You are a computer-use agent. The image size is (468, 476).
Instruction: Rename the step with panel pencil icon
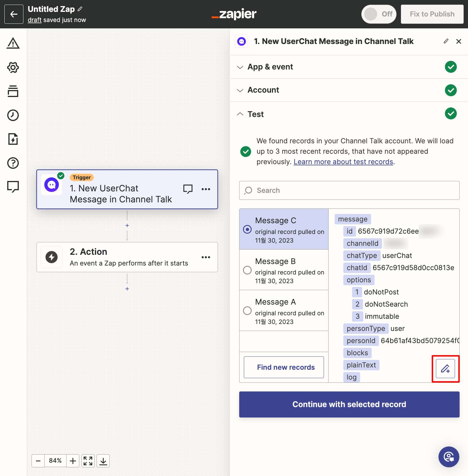click(446, 41)
